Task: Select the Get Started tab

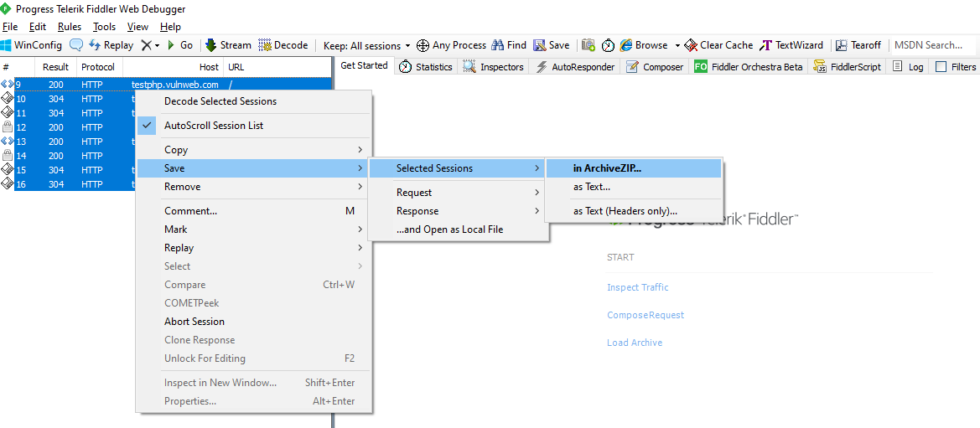Action: pyautogui.click(x=364, y=65)
